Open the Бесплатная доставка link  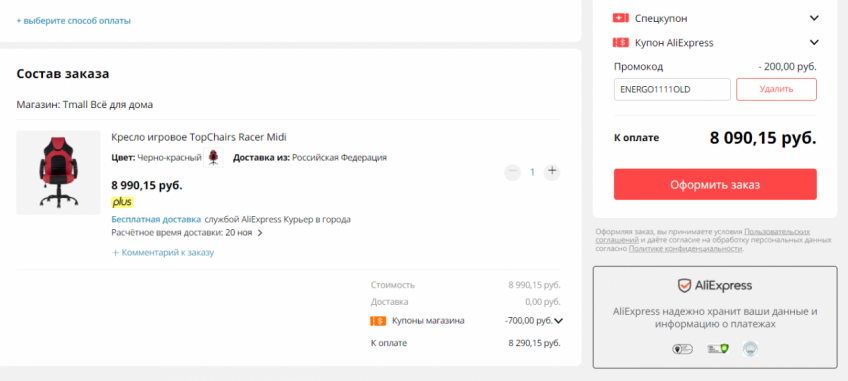156,220
